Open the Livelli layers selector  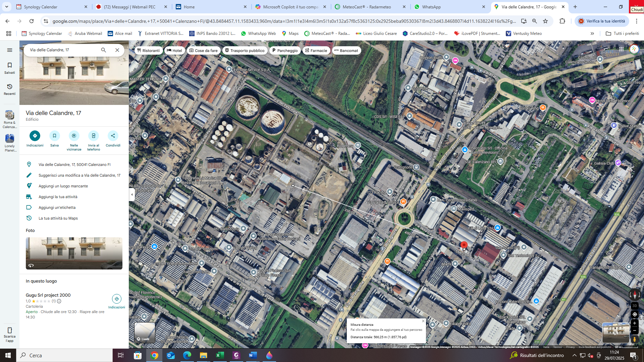(144, 332)
